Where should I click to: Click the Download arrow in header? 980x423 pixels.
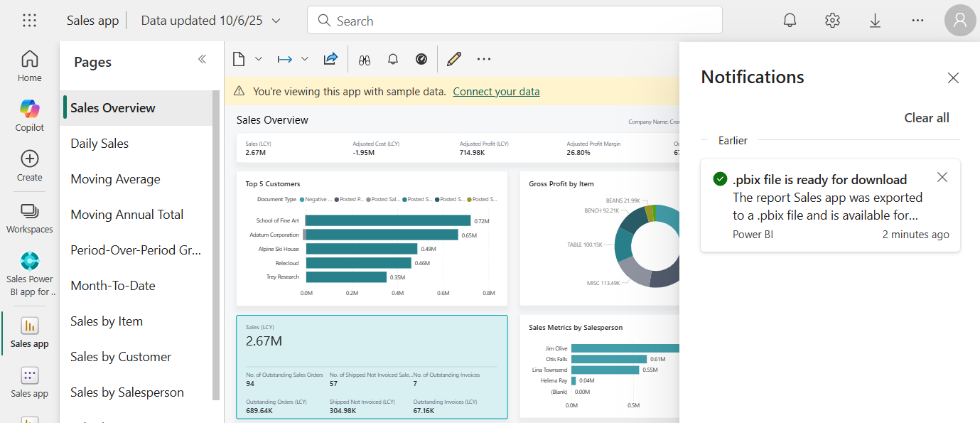click(x=875, y=21)
